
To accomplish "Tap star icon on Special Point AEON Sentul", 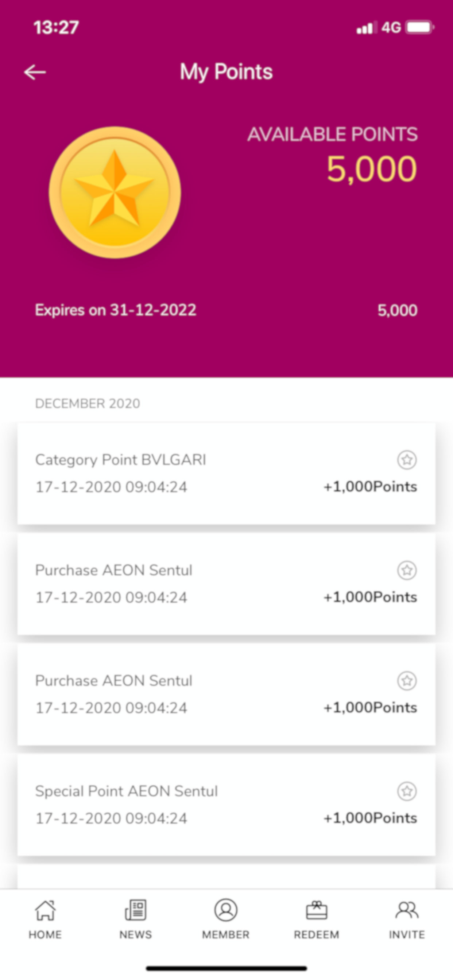I will [407, 792].
